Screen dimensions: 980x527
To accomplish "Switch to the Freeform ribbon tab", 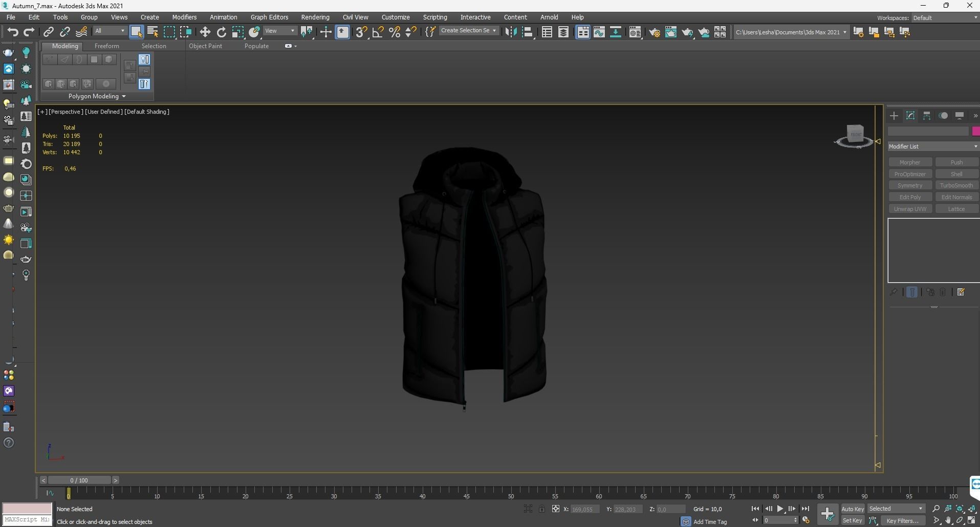I will (107, 46).
